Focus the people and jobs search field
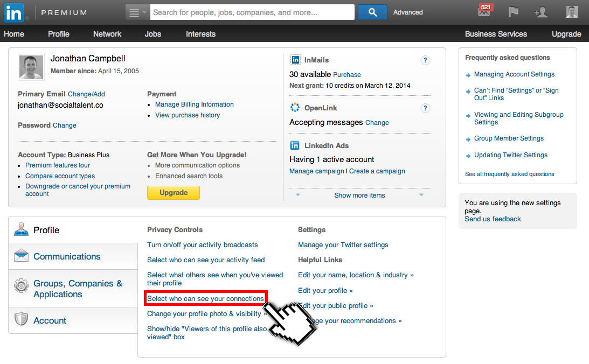 coord(252,12)
